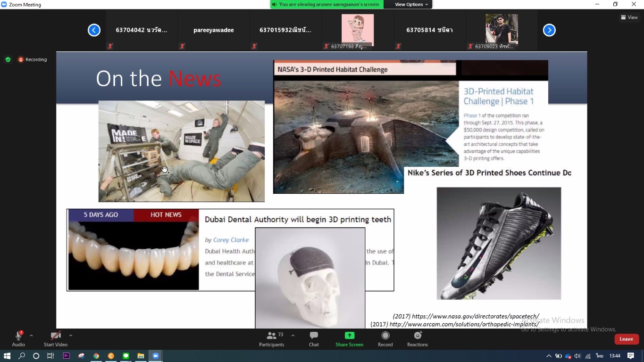
Task: Click the 3D printed skull image
Action: 310,278
